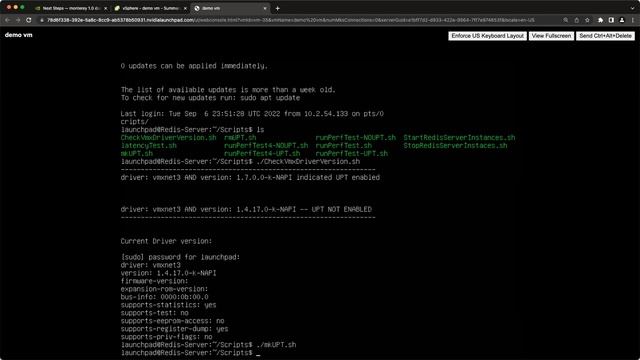Click StartRedisServerInstances.sh file name
This screenshot has width=640, height=360.
[x=459, y=138]
